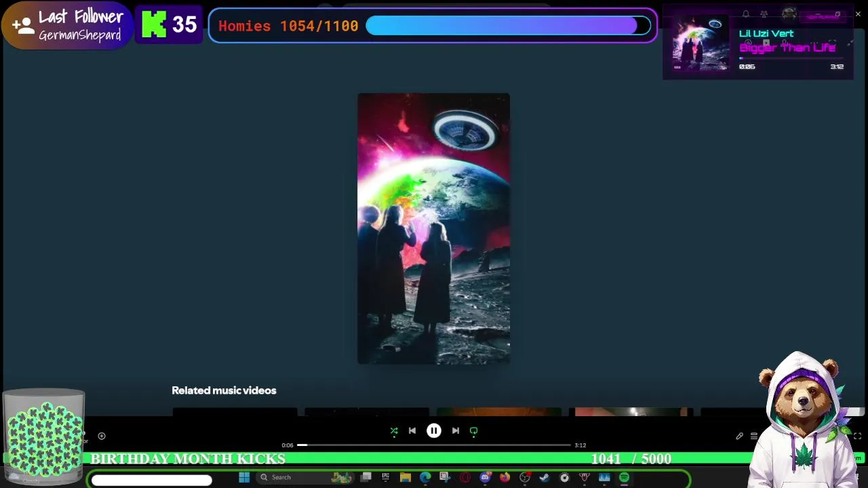This screenshot has width=868, height=488.
Task: Close the Spotify window
Action: click(858, 14)
